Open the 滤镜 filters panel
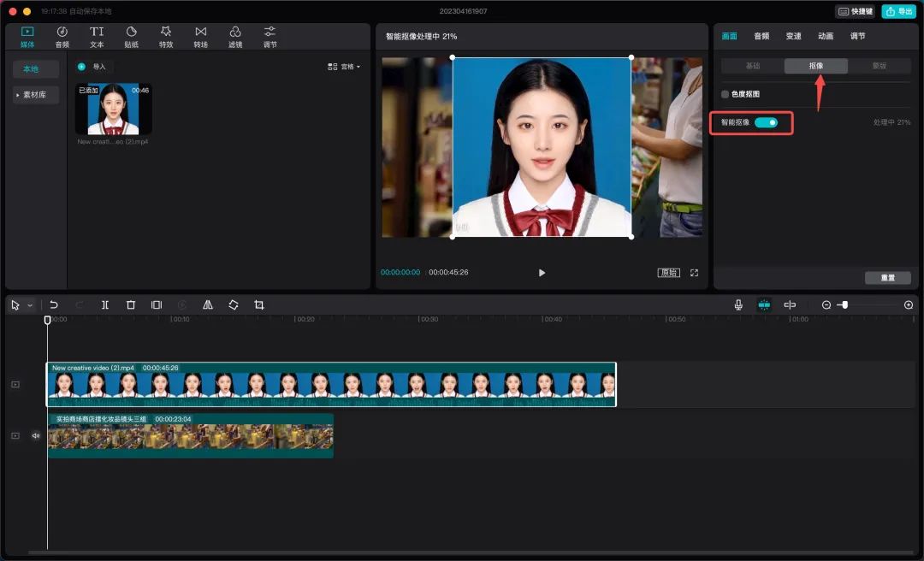This screenshot has width=924, height=561. pos(235,37)
